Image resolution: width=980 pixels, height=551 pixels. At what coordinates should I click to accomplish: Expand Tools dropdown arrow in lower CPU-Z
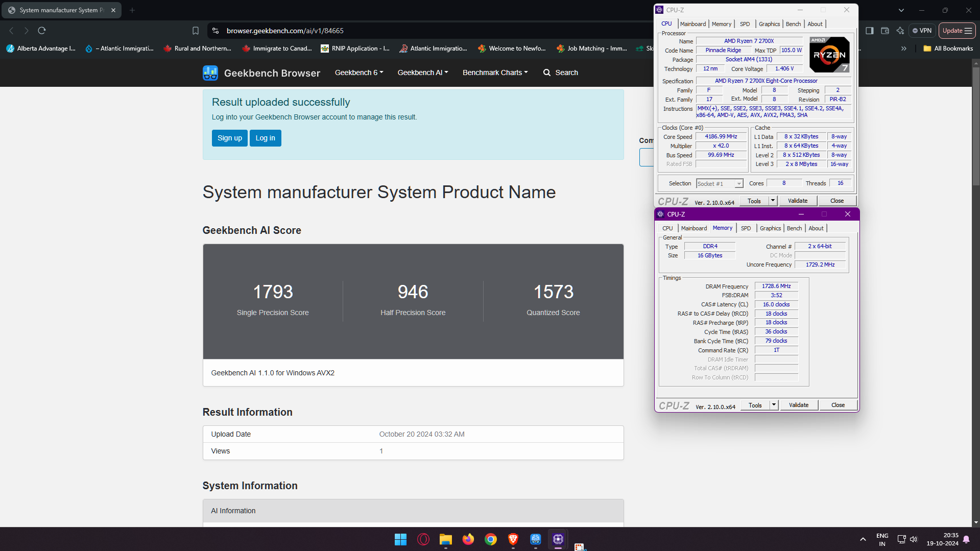(x=774, y=405)
